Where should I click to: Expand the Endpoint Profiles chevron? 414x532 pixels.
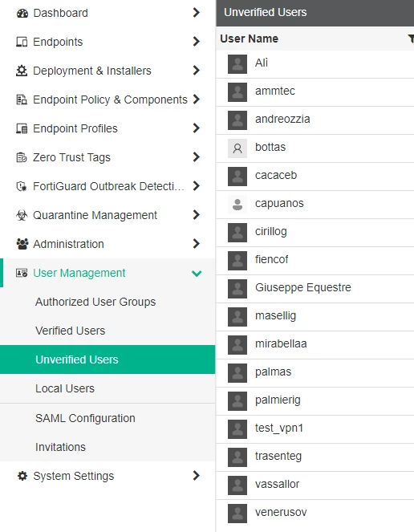coord(196,128)
